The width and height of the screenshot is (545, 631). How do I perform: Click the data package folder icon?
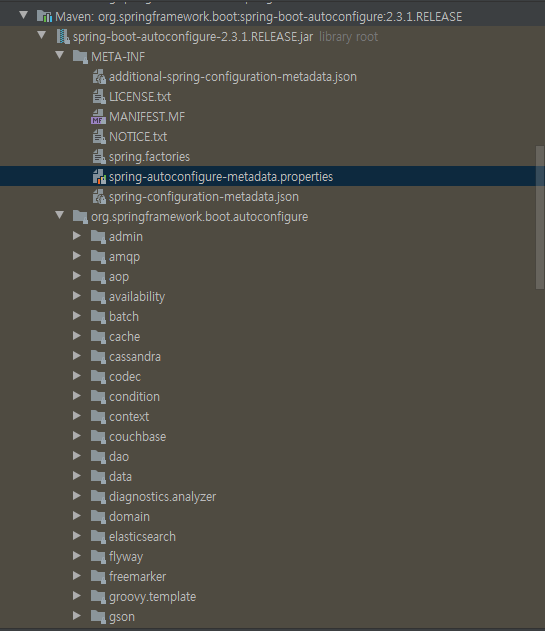pos(98,477)
